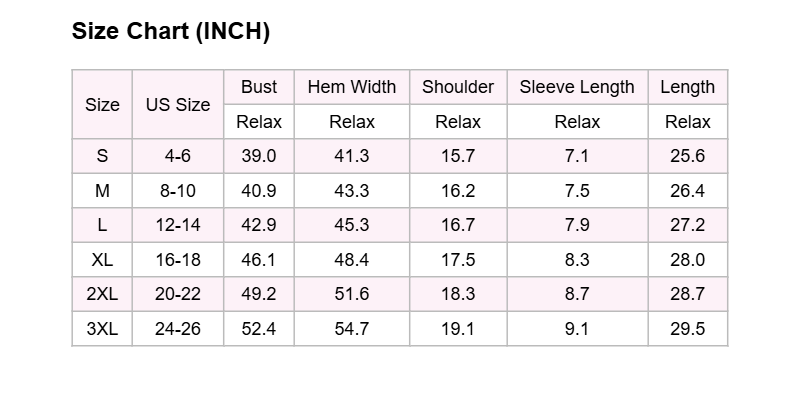Select shoulder value 18.3 for 2XL
Screen dimensions: 791x403
tap(458, 294)
